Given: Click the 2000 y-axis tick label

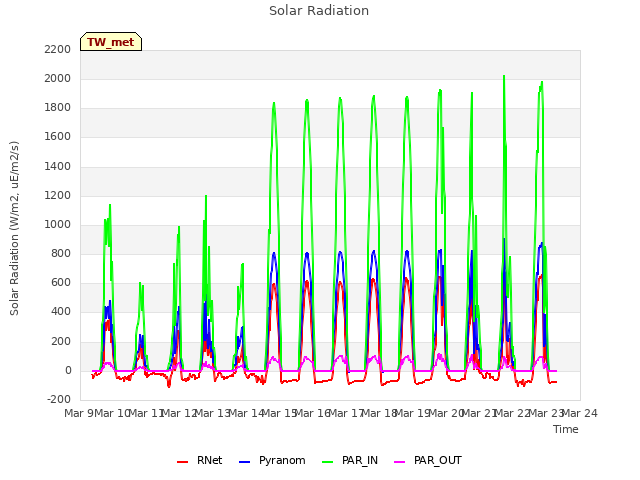Looking at the screenshot, I should point(58,78).
